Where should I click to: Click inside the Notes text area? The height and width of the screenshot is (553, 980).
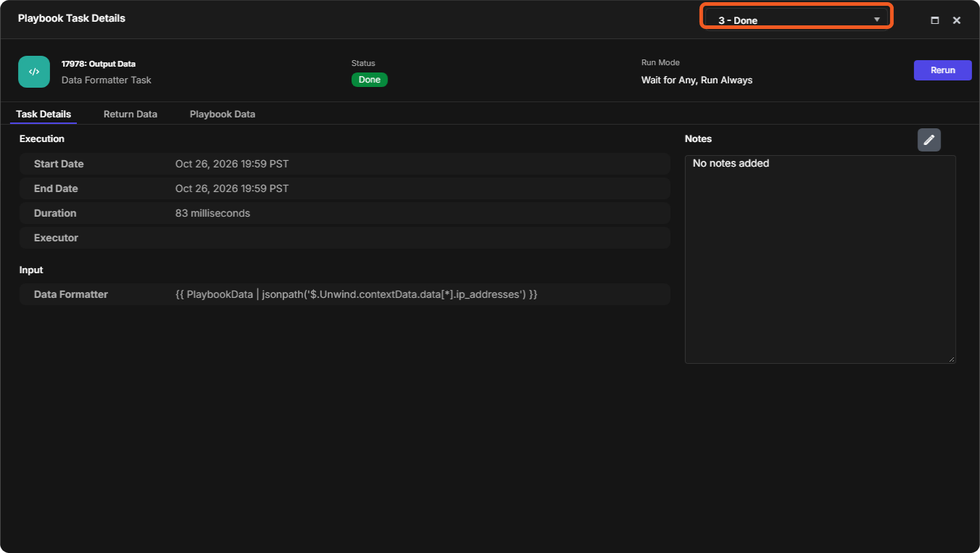[821, 259]
